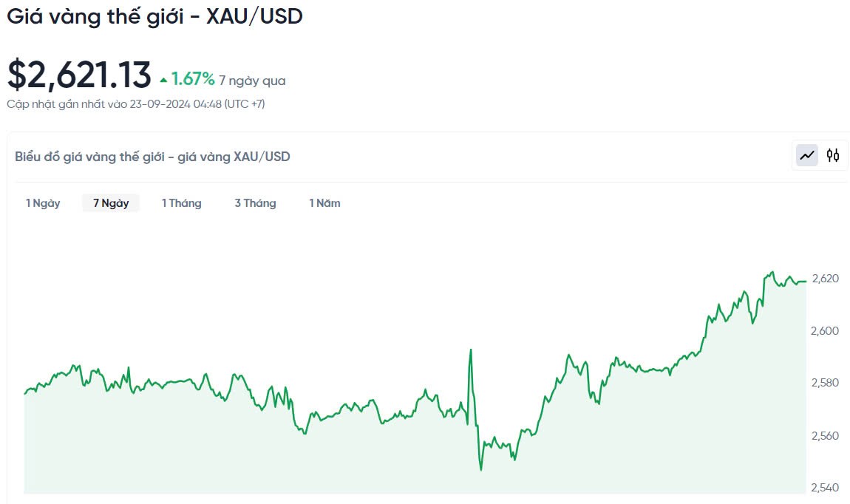This screenshot has height=504, width=850.
Task: Click the 2,620 y-axis label
Action: (x=825, y=279)
